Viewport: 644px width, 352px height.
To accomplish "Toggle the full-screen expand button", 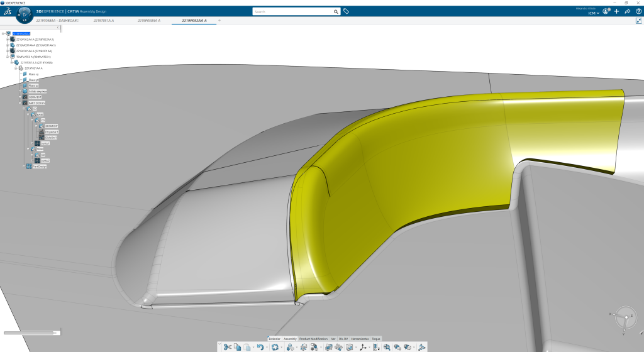I will [x=638, y=21].
